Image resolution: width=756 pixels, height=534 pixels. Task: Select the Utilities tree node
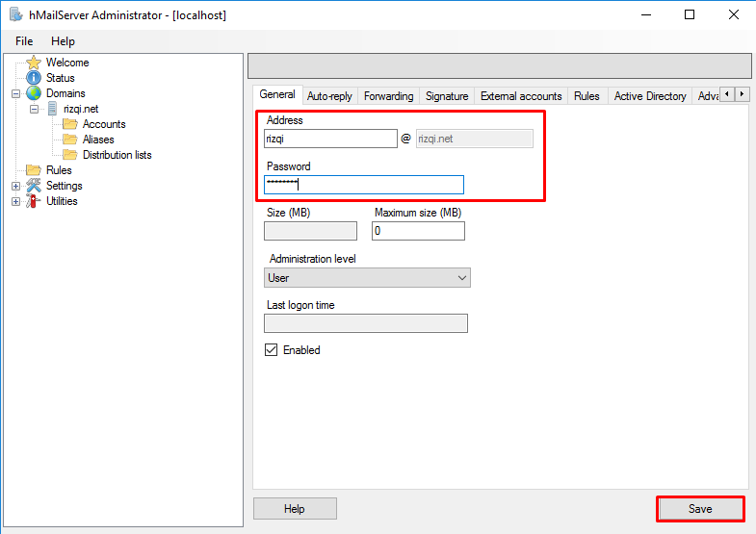pos(62,201)
